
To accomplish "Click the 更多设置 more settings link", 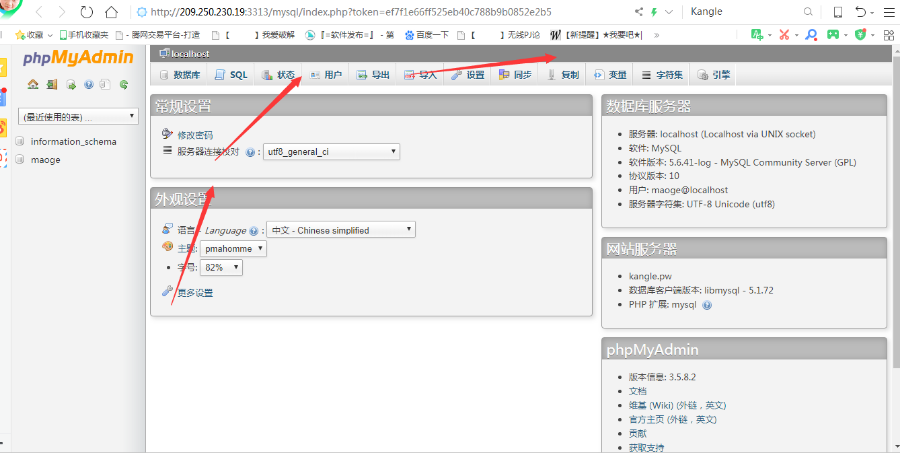I will pos(195,293).
